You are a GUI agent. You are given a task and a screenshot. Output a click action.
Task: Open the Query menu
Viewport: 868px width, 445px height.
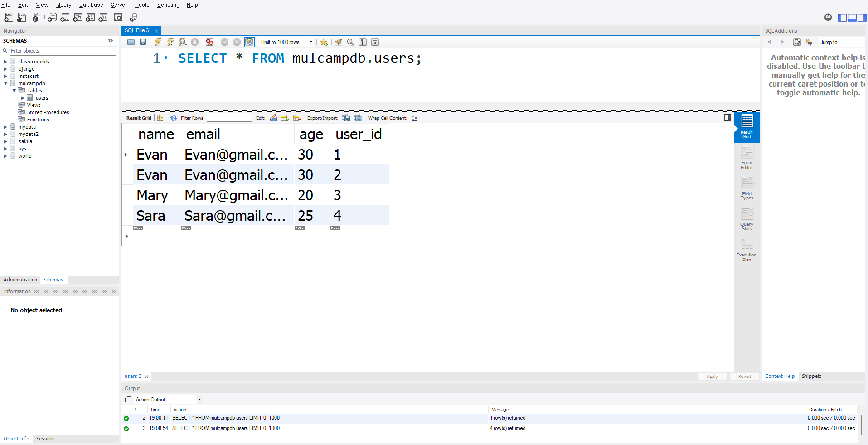(x=63, y=5)
